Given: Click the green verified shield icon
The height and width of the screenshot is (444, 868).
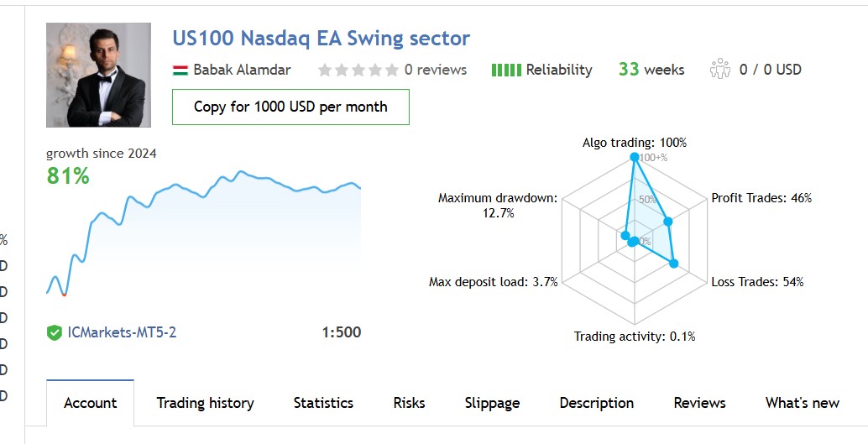Looking at the screenshot, I should pos(55,332).
